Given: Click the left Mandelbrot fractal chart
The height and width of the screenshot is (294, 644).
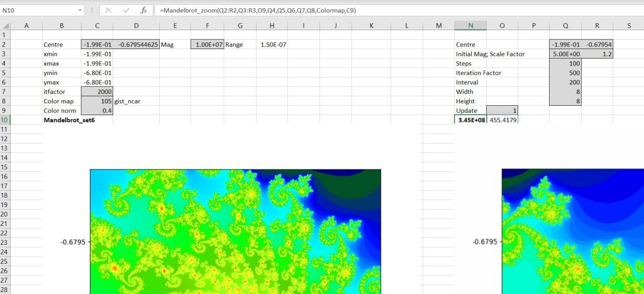Looking at the screenshot, I should pos(235,231).
